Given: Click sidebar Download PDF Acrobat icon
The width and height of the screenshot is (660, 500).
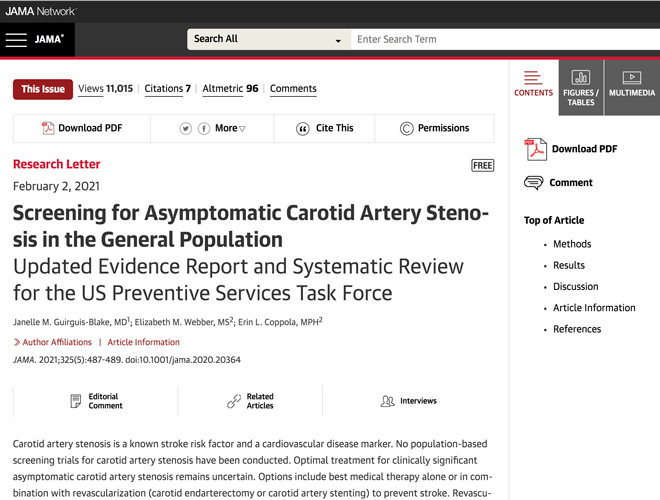Looking at the screenshot, I should (x=535, y=149).
